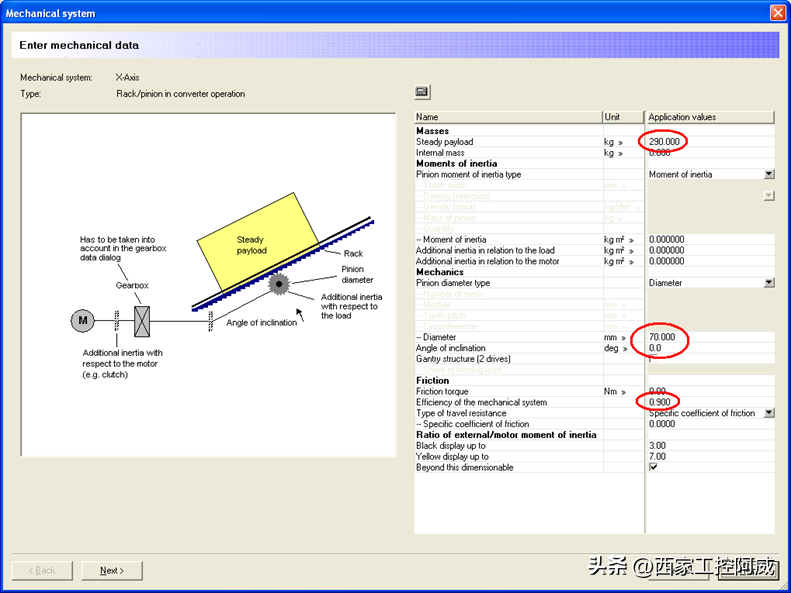Enable the Gantry structure (2 drives) checkbox
The image size is (791, 593).
pyautogui.click(x=654, y=359)
